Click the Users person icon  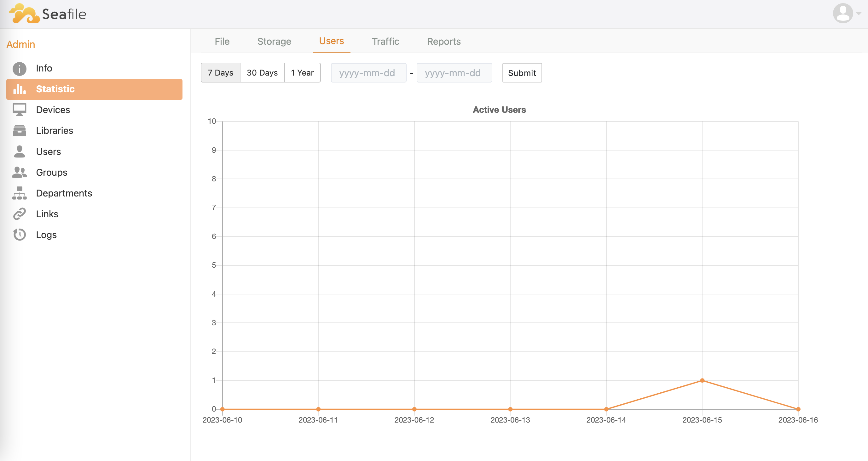[x=20, y=151]
